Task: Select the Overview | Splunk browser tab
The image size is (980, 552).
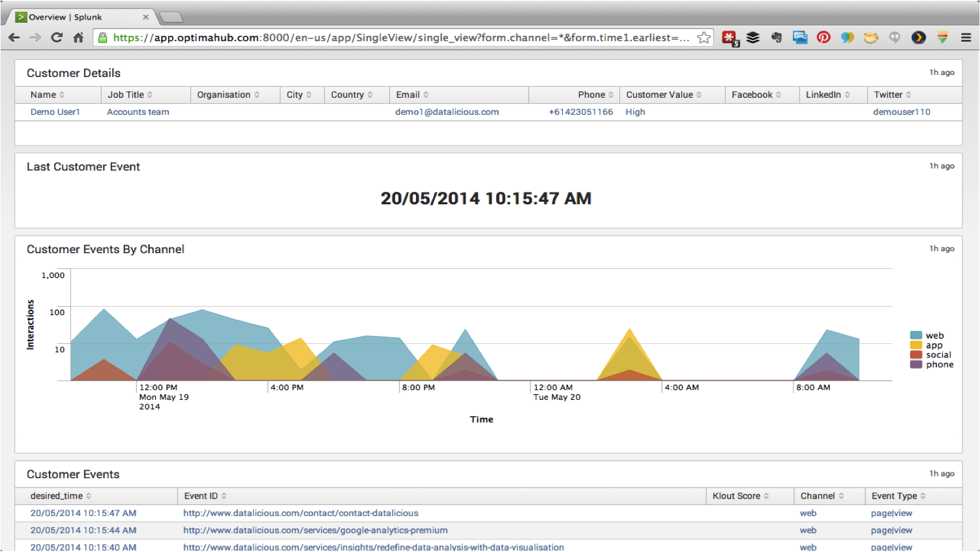Action: (82, 18)
